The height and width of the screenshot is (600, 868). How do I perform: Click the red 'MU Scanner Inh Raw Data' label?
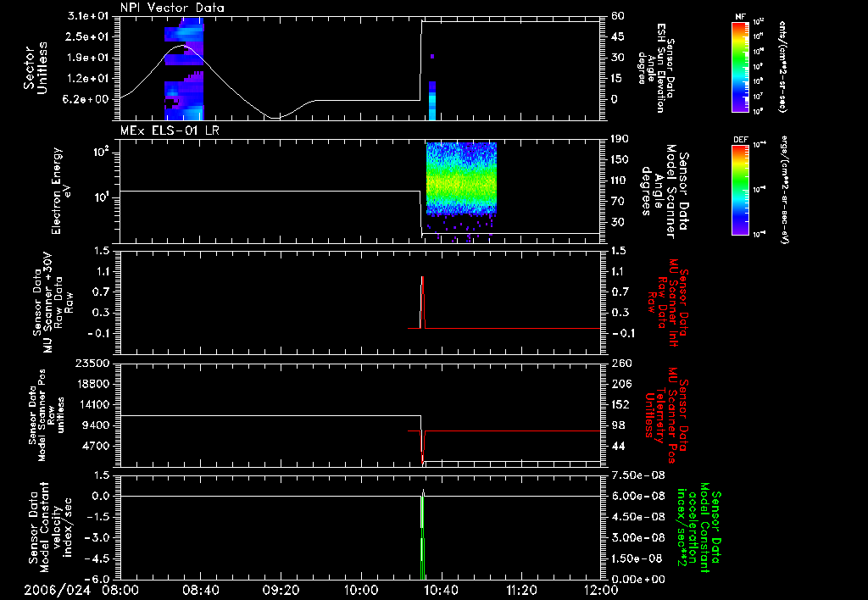(x=668, y=303)
